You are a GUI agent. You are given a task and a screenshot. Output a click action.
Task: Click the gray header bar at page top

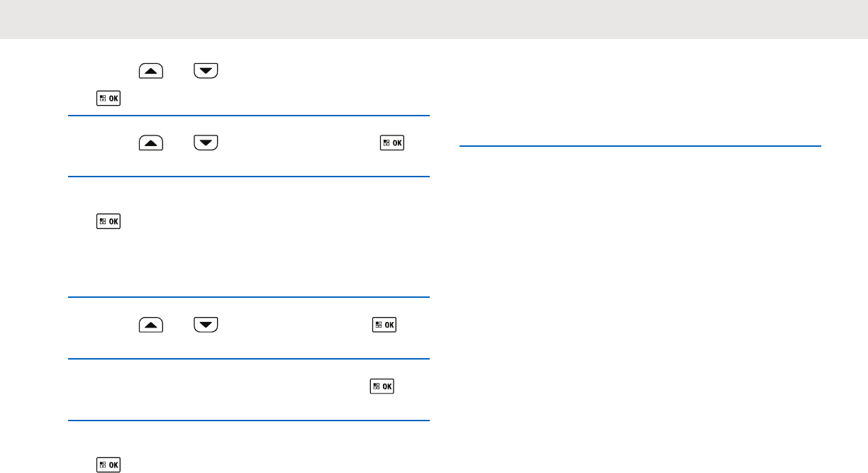[434, 19]
